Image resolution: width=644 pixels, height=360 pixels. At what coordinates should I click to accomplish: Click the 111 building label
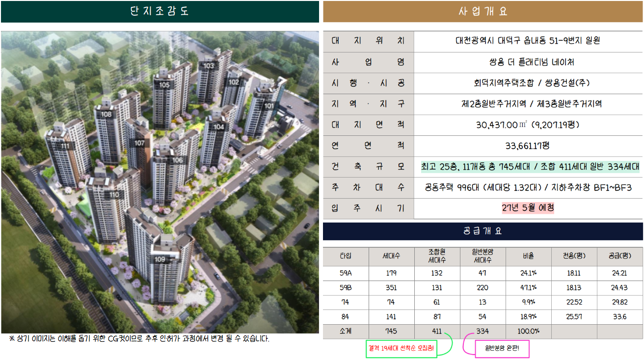tap(65, 146)
